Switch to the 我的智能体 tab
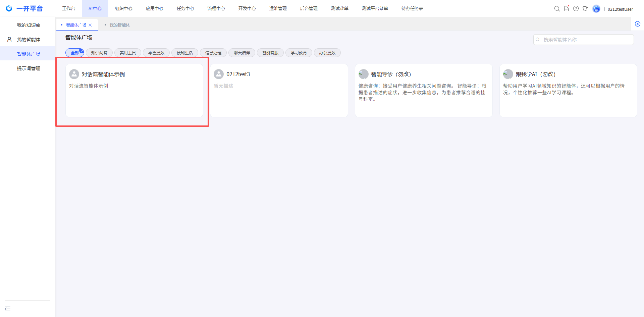This screenshot has width=644, height=317. point(119,25)
